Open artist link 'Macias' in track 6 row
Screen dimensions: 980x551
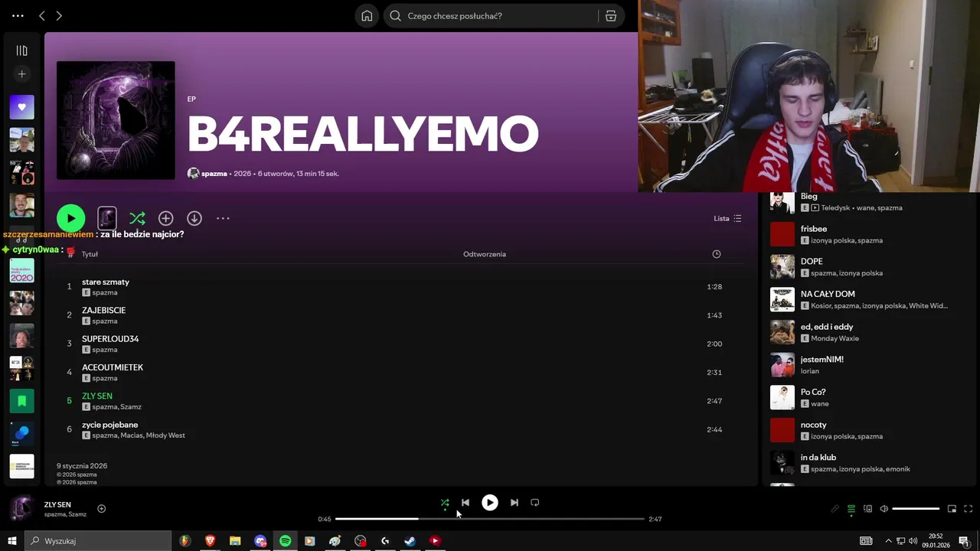click(x=131, y=435)
